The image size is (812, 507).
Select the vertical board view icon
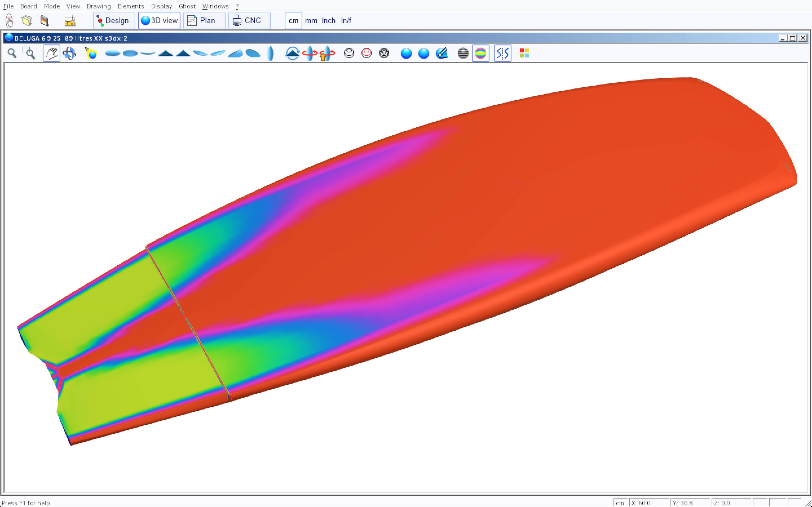pyautogui.click(x=270, y=53)
